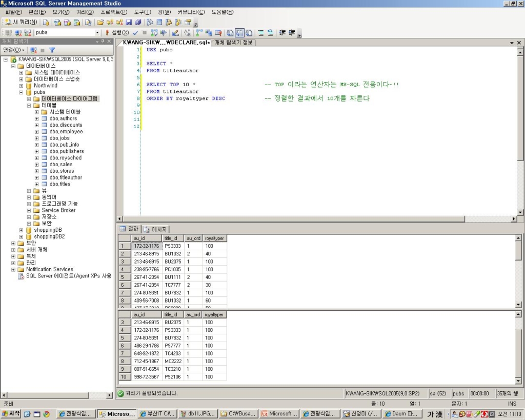Click the Change Connection toolbar icon

tap(28, 32)
